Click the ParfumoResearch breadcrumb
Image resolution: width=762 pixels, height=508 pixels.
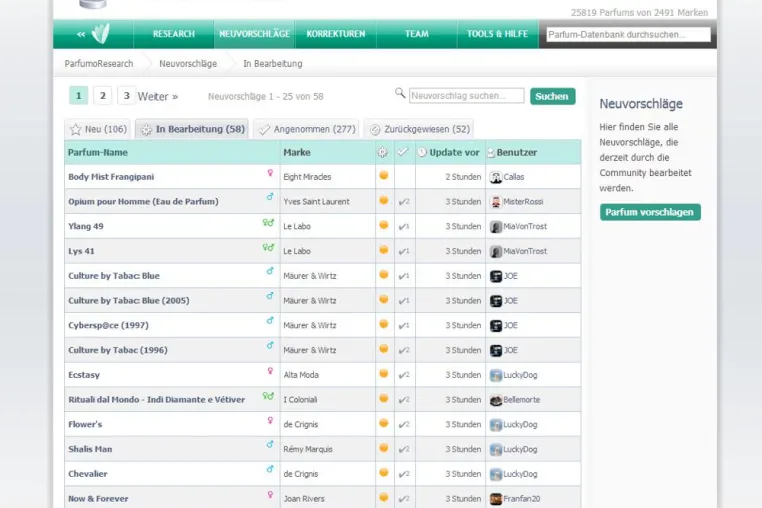tap(99, 64)
